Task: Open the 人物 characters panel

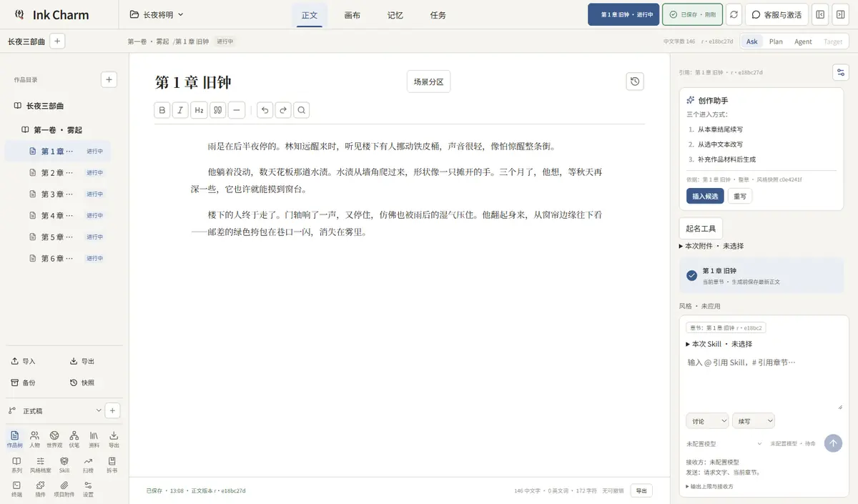Action: coord(34,438)
